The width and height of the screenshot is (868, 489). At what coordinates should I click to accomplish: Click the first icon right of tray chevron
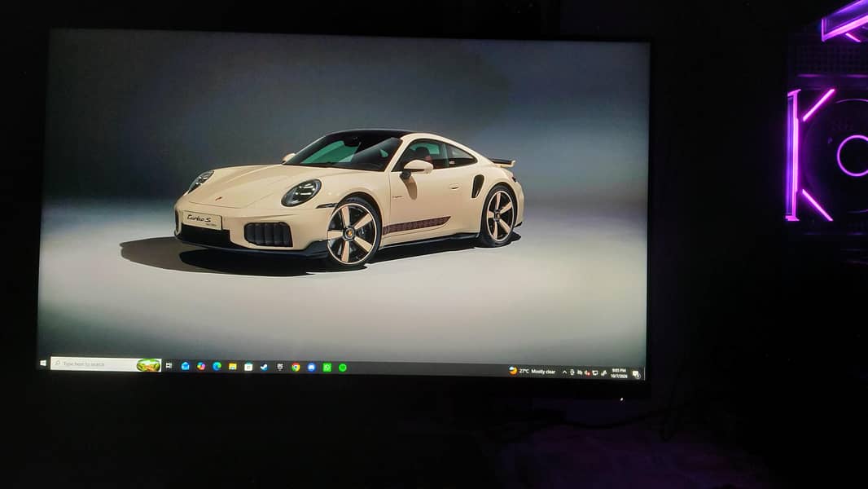[572, 372]
